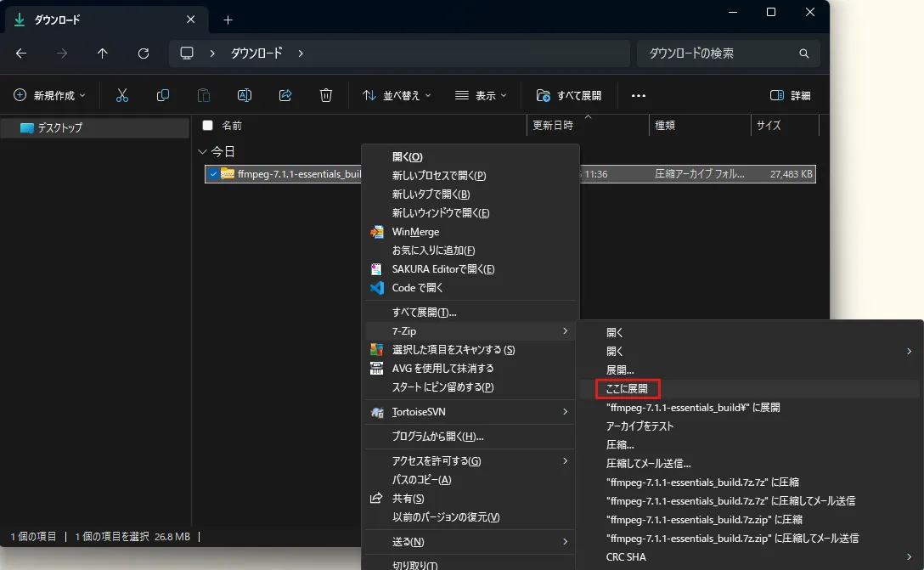Open the three-dots more options menu
This screenshot has height=570, width=924.
coord(638,95)
